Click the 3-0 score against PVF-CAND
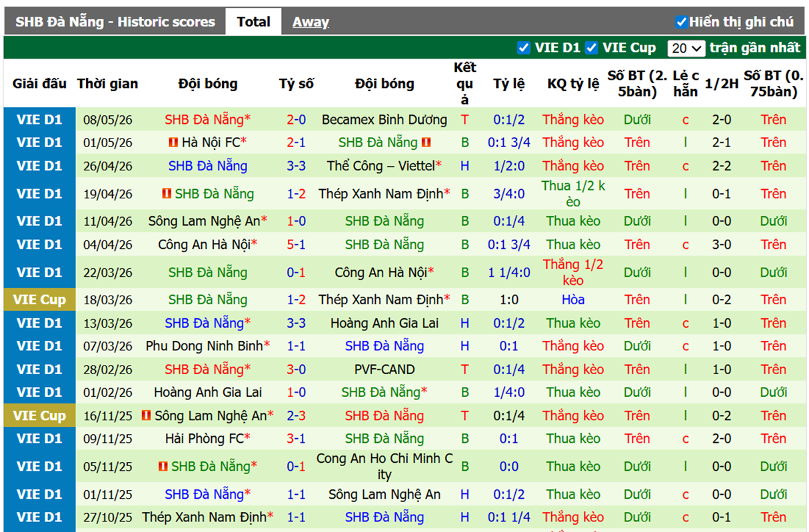 tap(297, 369)
